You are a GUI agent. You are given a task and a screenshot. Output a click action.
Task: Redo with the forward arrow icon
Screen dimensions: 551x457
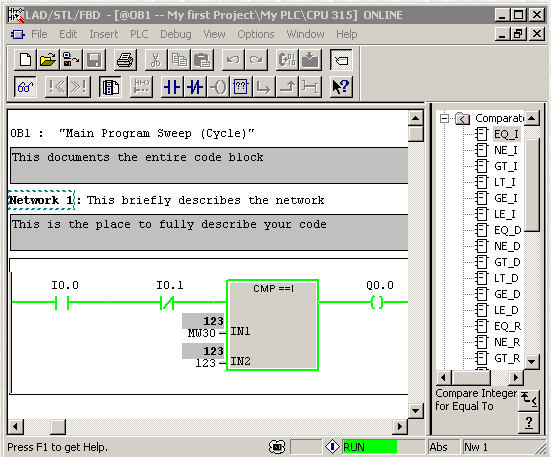pos(256,60)
